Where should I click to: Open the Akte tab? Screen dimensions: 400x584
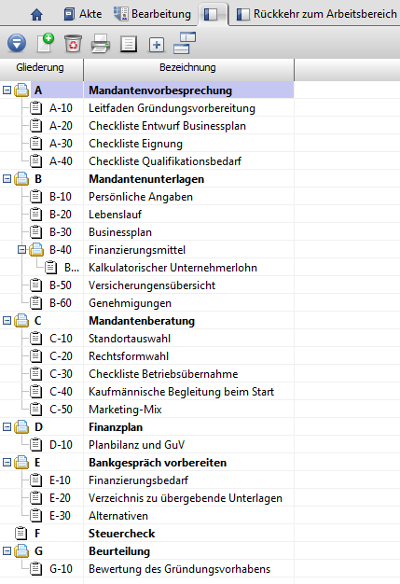coord(83,14)
